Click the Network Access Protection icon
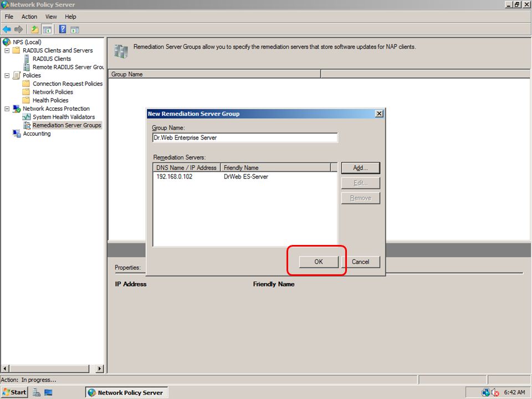The height and width of the screenshot is (399, 532). pos(16,109)
